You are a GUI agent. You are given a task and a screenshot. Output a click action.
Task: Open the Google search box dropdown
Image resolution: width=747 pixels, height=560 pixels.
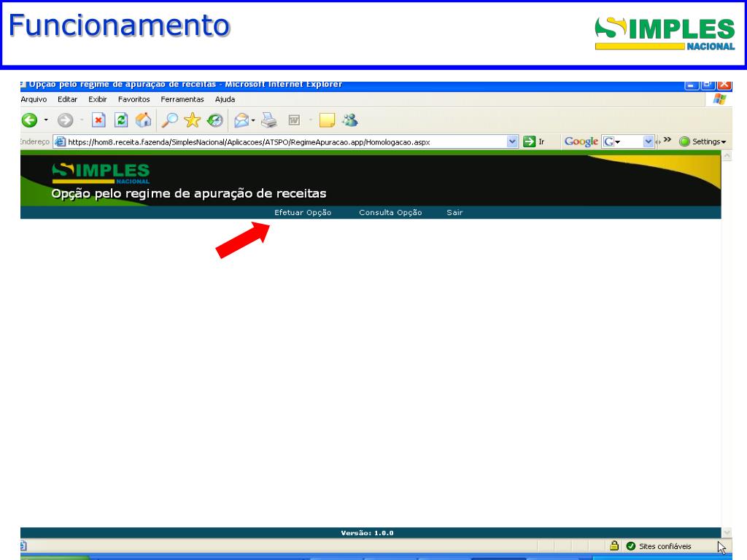(648, 141)
